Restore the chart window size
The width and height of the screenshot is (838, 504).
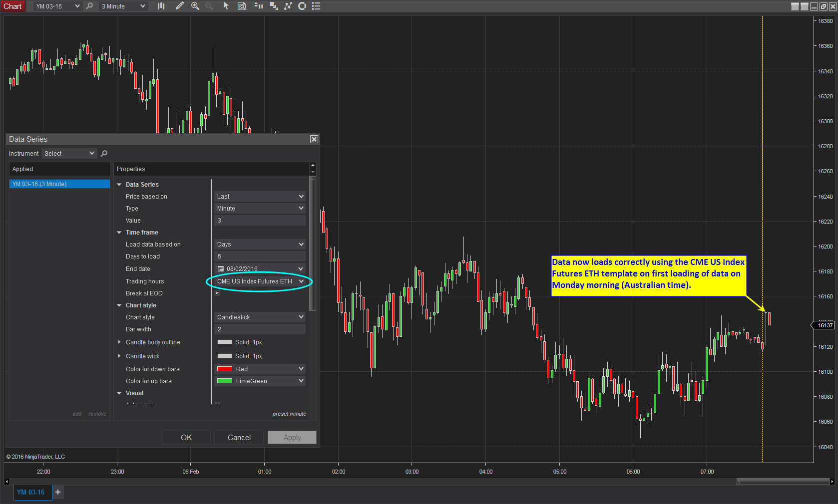click(x=824, y=6)
